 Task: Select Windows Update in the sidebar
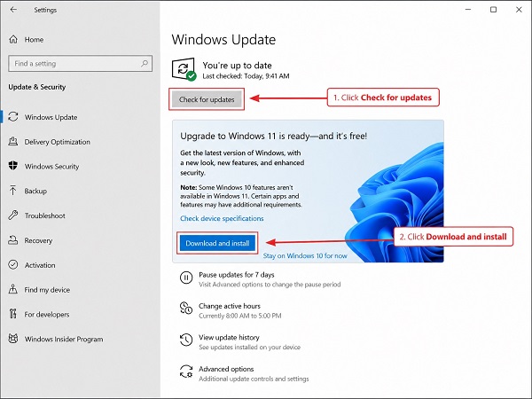point(51,117)
